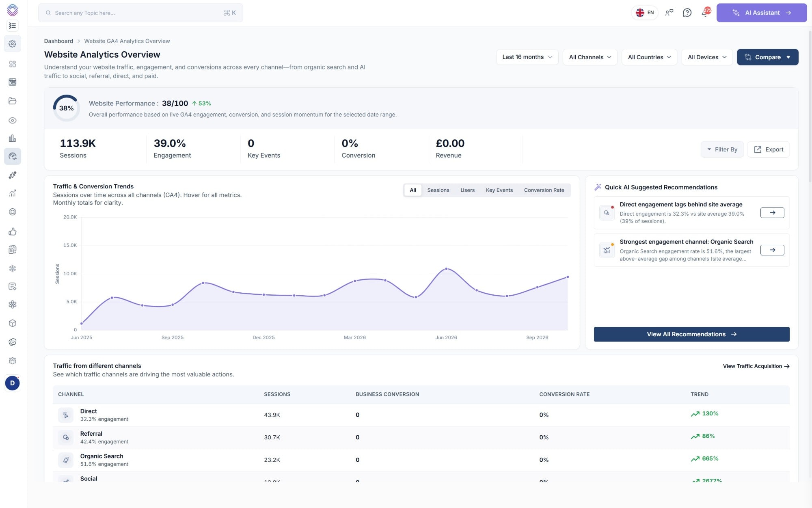Click the Jun 2026 peak chart point
The width and height of the screenshot is (812, 508).
[446, 268]
